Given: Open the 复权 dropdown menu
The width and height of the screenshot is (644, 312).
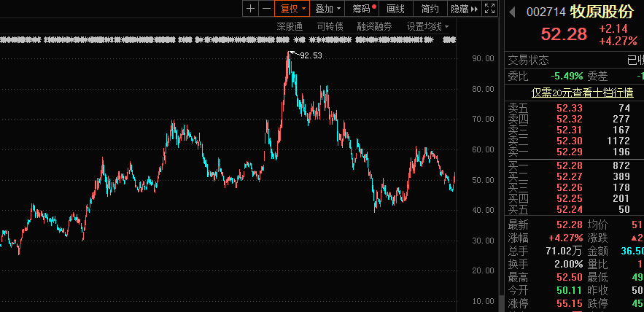Looking at the screenshot, I should [292, 9].
